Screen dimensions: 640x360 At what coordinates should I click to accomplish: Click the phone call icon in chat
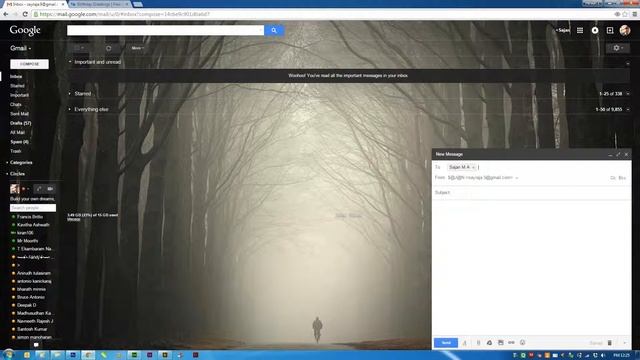[39, 189]
